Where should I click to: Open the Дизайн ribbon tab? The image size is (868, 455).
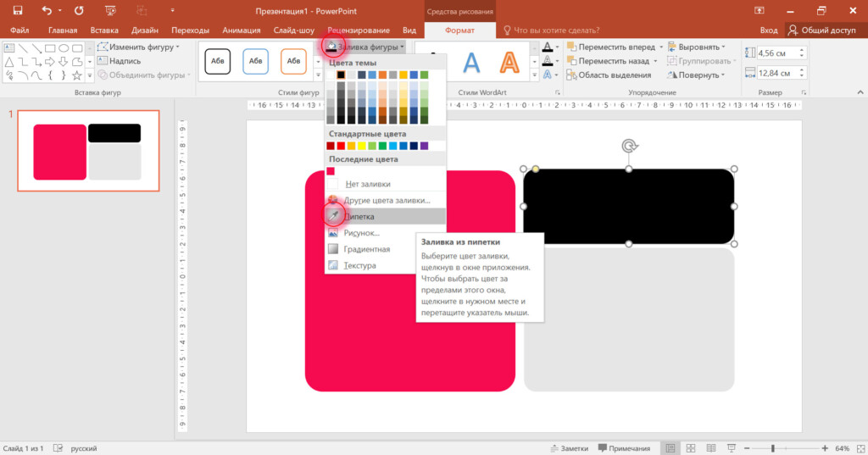coord(144,31)
